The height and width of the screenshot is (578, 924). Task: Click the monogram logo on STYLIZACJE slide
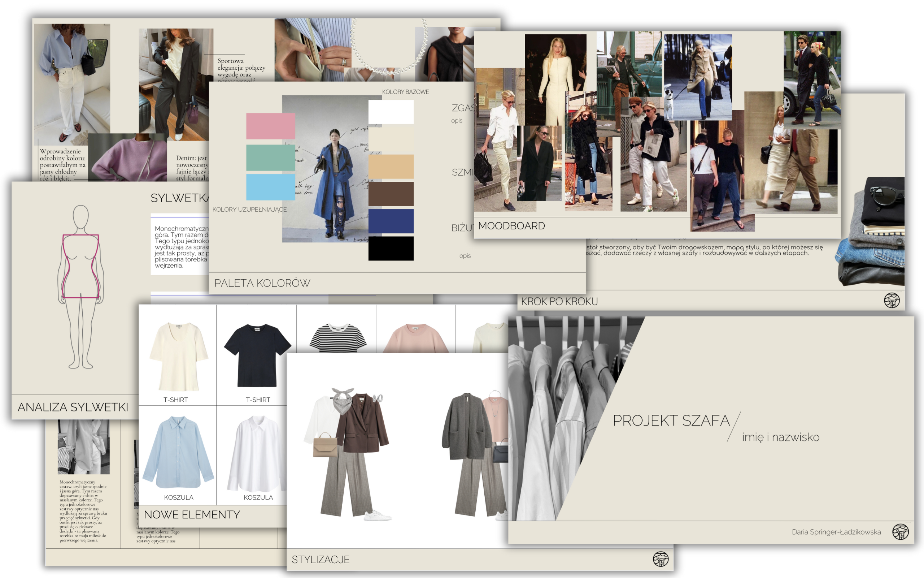pyautogui.click(x=661, y=559)
